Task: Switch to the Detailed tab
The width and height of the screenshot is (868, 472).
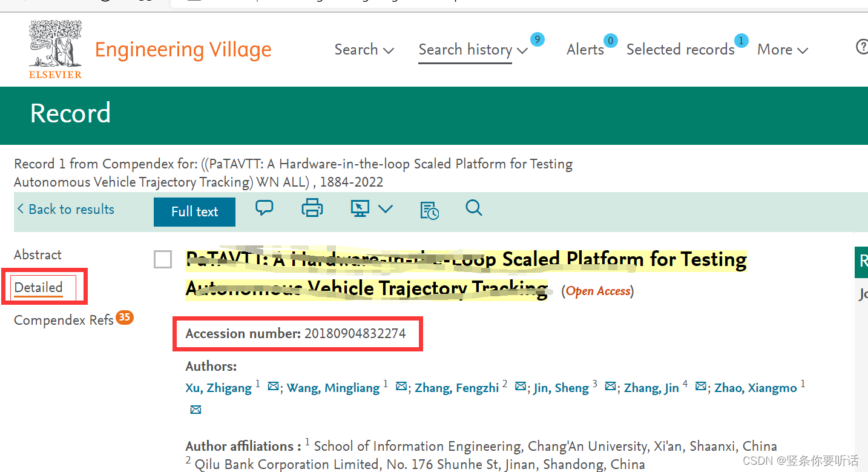Action: tap(39, 287)
